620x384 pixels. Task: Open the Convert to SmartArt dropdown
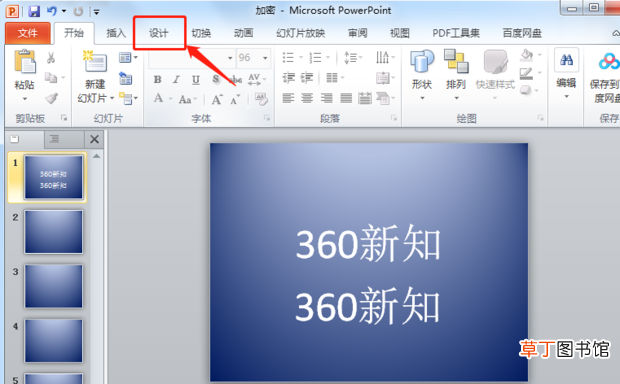tap(385, 98)
